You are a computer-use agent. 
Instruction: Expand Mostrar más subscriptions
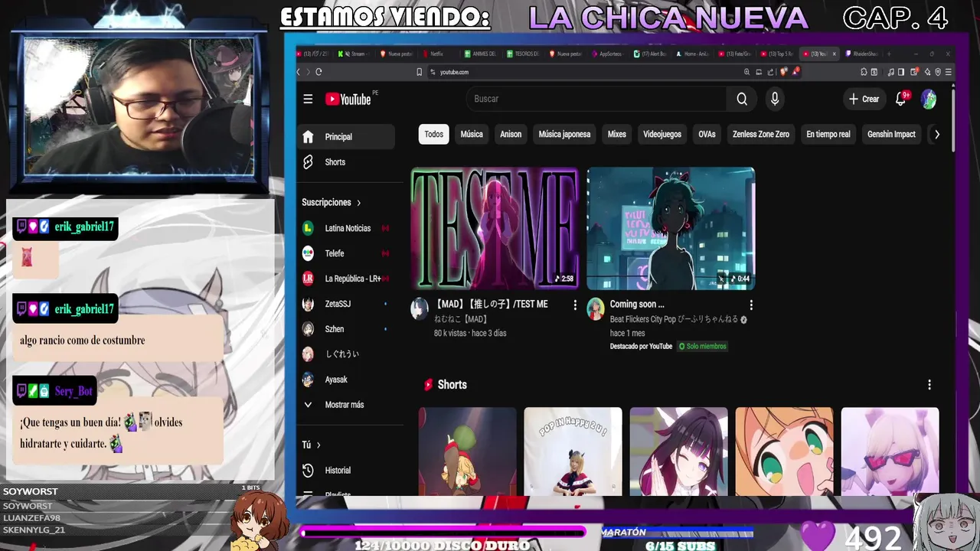coord(346,405)
